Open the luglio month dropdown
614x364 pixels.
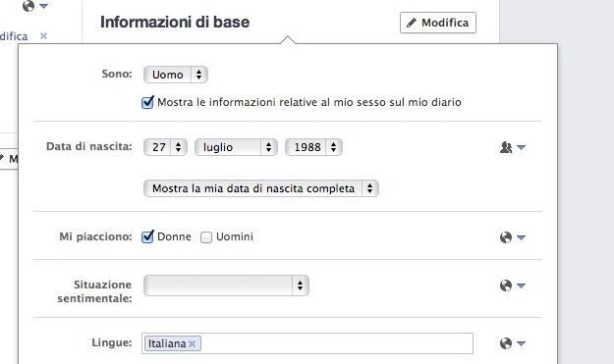(x=236, y=147)
